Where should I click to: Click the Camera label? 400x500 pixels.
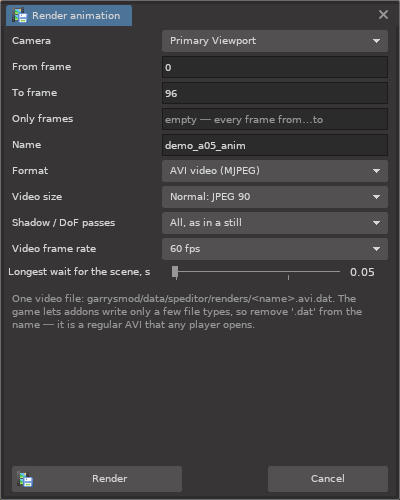[31, 41]
